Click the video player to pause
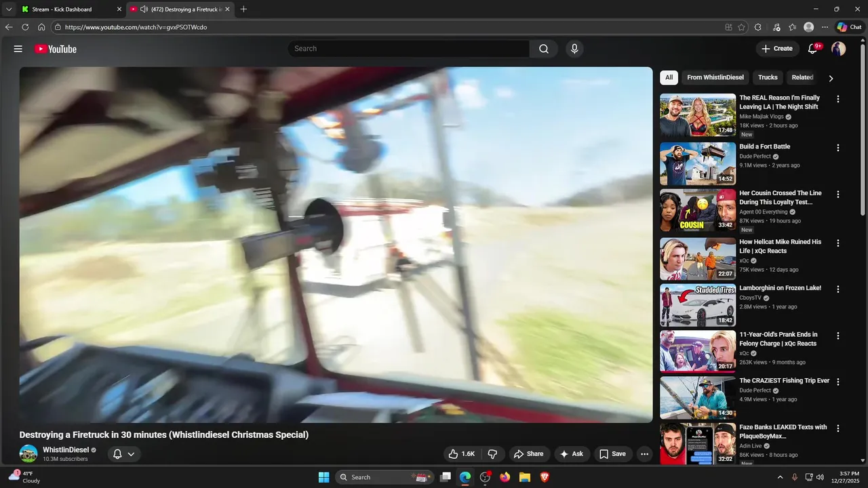The image size is (868, 488). coord(336,245)
